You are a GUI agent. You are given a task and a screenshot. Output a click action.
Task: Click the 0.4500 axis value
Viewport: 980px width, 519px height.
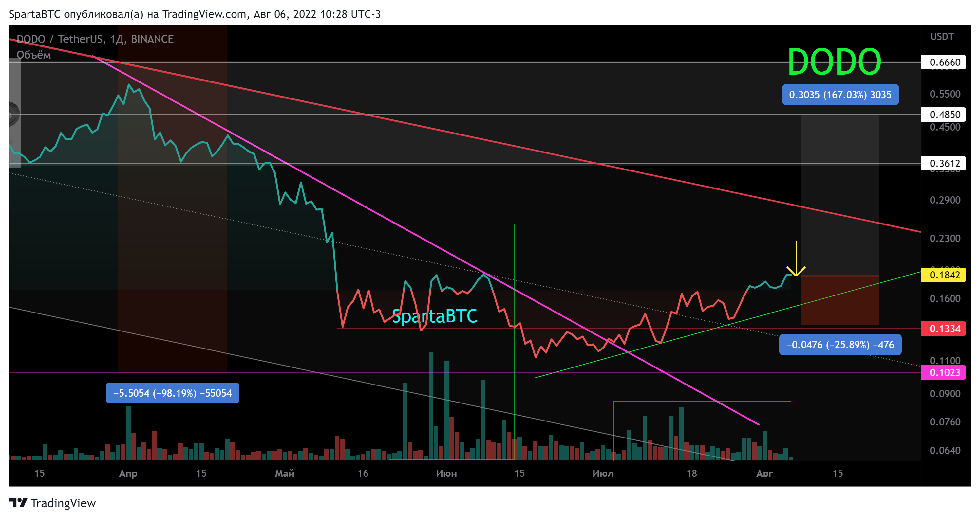coord(945,127)
